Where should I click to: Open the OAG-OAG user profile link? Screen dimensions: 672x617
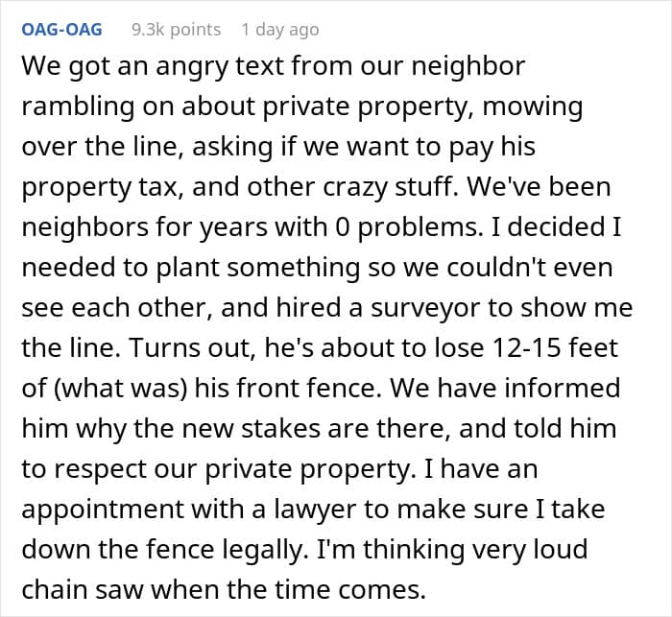point(61,30)
